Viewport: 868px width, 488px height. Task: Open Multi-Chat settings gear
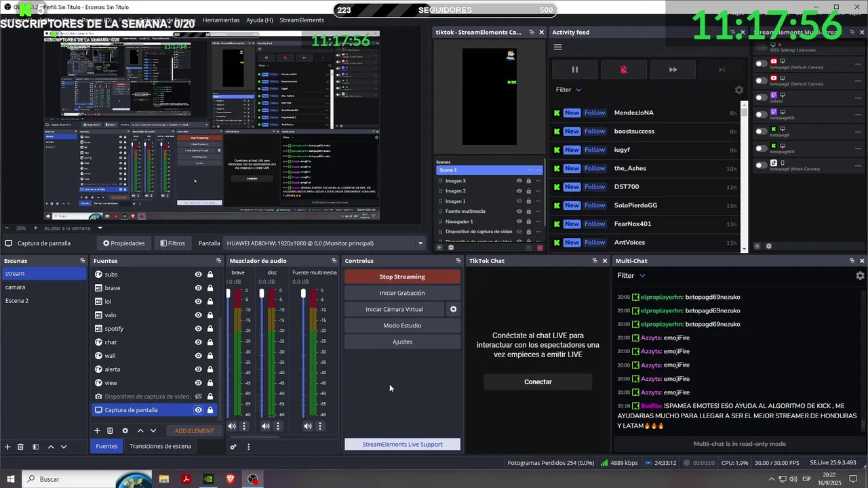point(860,276)
